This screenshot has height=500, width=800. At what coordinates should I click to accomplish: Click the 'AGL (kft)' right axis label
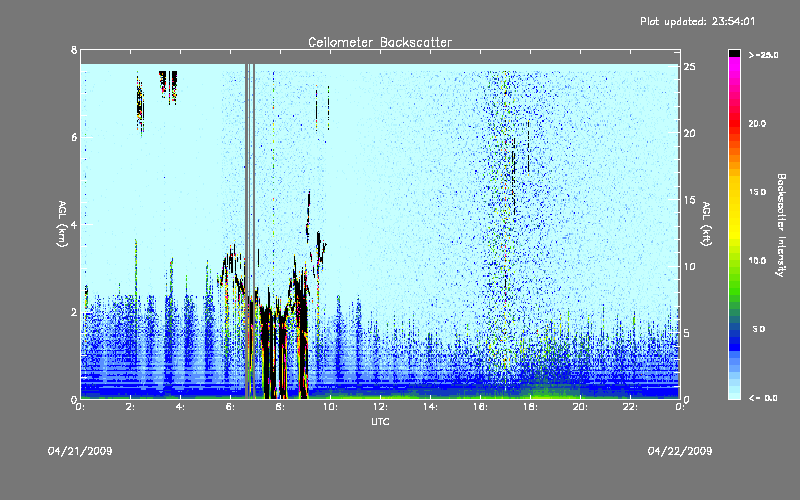tap(706, 224)
